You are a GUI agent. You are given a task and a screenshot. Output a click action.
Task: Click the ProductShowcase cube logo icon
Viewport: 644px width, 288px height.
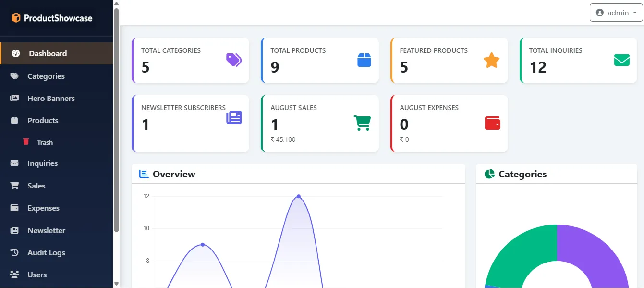pos(16,18)
